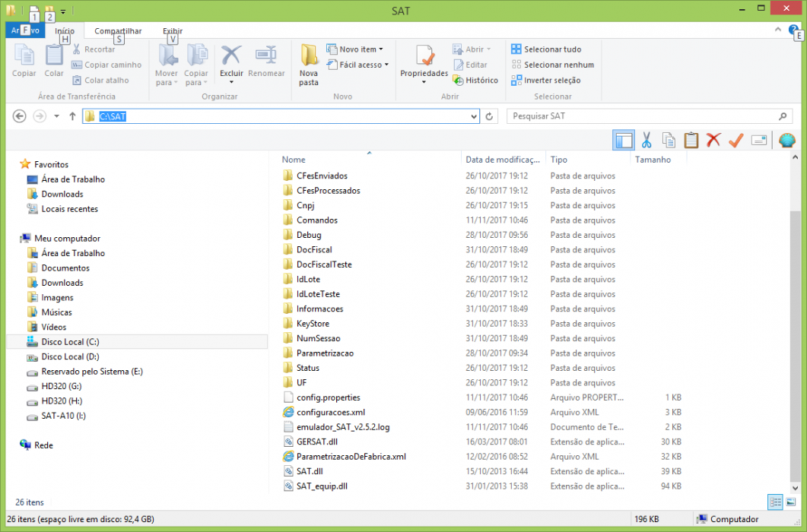
Task: Click Selecionar nenhum
Action: 552,65
